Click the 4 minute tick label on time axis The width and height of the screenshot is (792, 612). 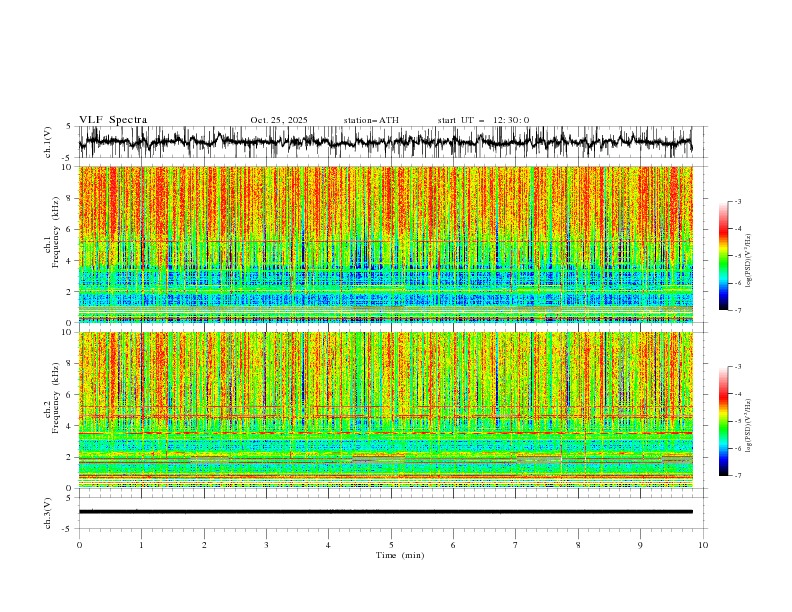pos(328,545)
